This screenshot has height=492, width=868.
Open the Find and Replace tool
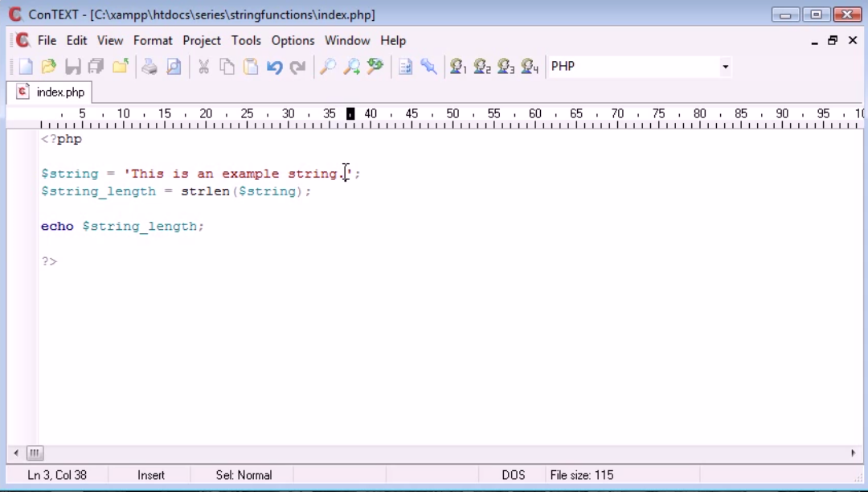(x=375, y=66)
